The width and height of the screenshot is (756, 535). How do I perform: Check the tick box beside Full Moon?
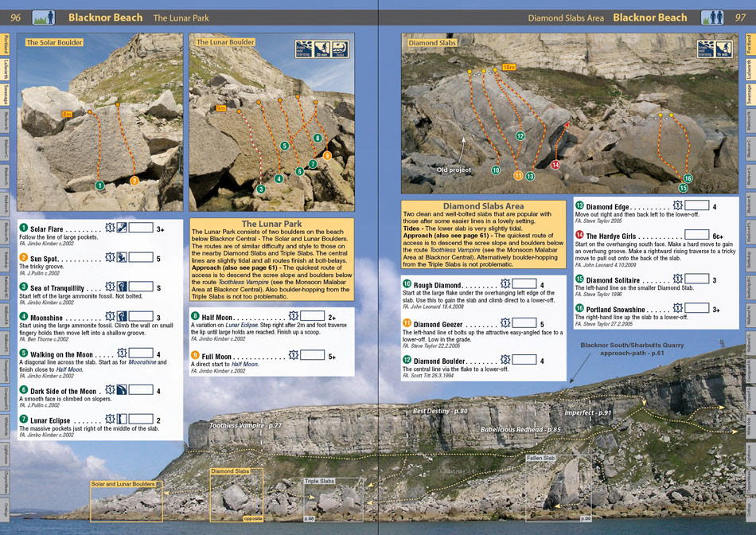click(312, 355)
